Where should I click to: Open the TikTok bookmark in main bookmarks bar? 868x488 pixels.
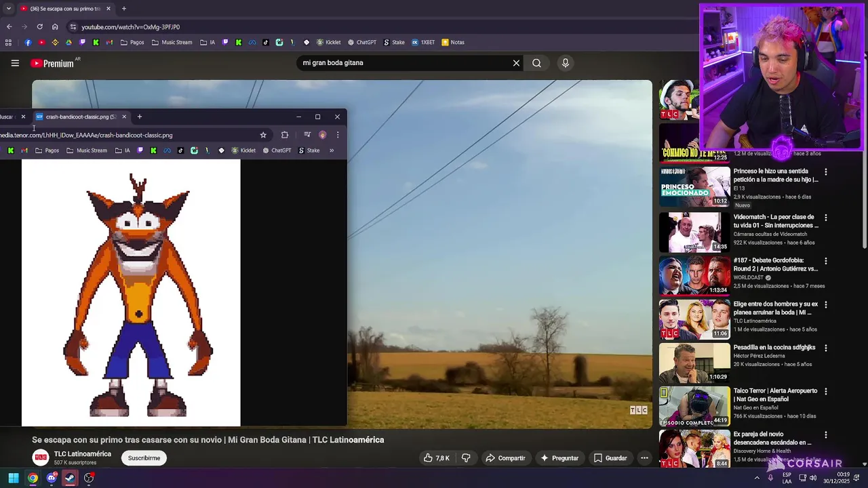click(265, 42)
